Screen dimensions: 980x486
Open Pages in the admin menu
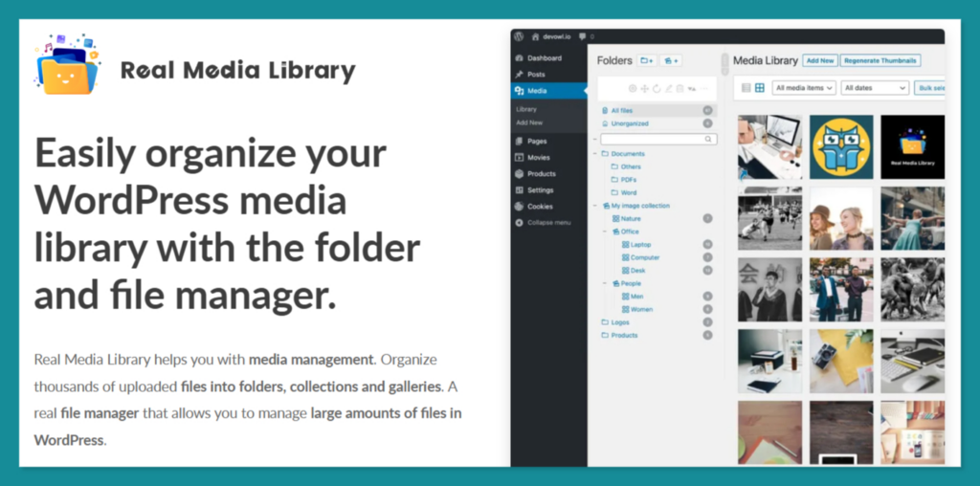tap(536, 142)
